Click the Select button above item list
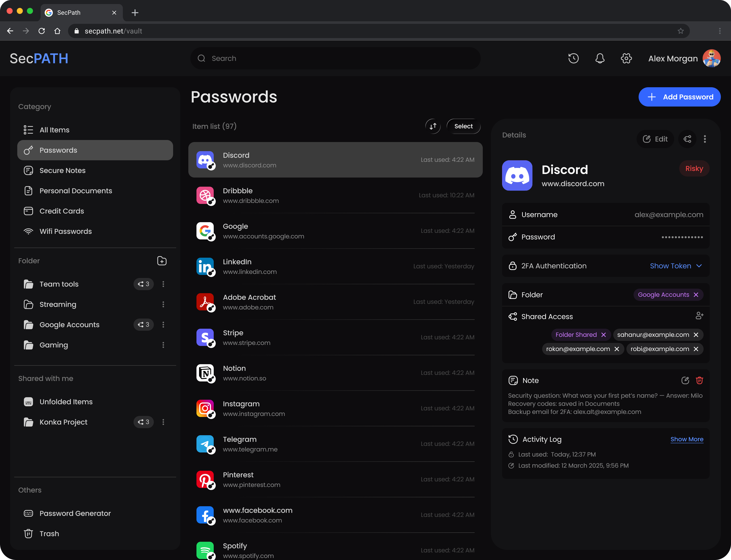The height and width of the screenshot is (560, 731). [x=463, y=126]
